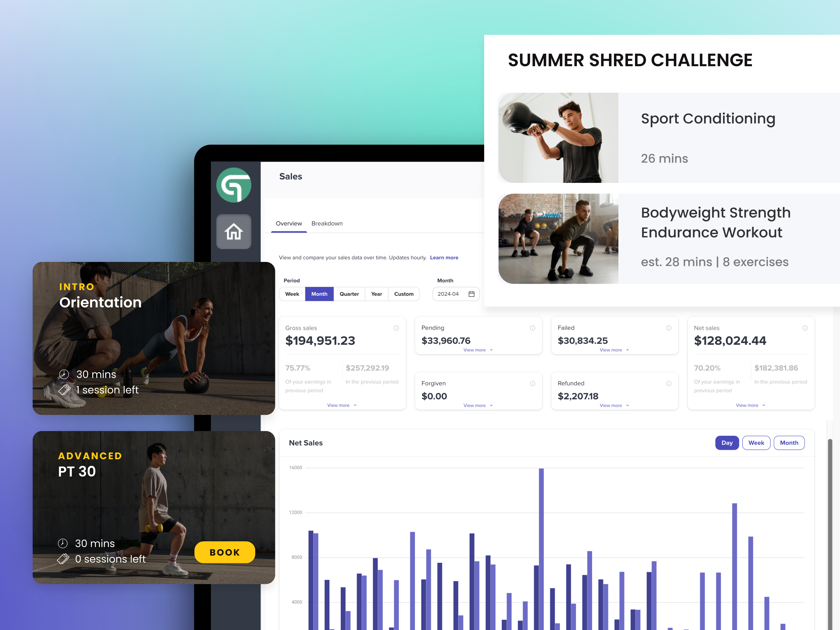The image size is (840, 630).
Task: Select the Breakdown tab in Sales
Action: click(x=327, y=223)
